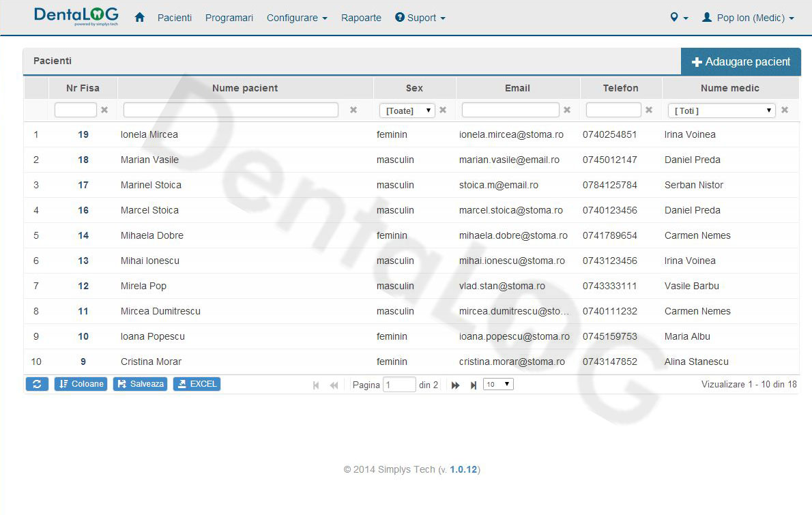
Task: Open patient file number 12
Action: (x=83, y=286)
